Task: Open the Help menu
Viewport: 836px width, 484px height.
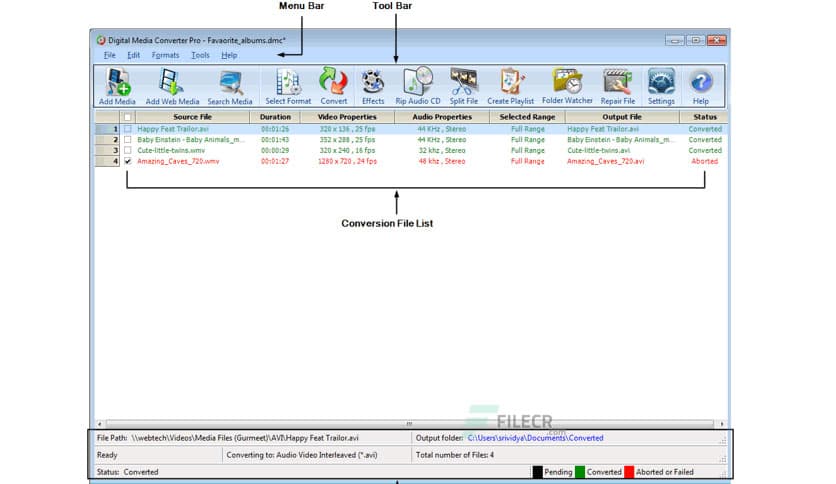Action: (229, 55)
